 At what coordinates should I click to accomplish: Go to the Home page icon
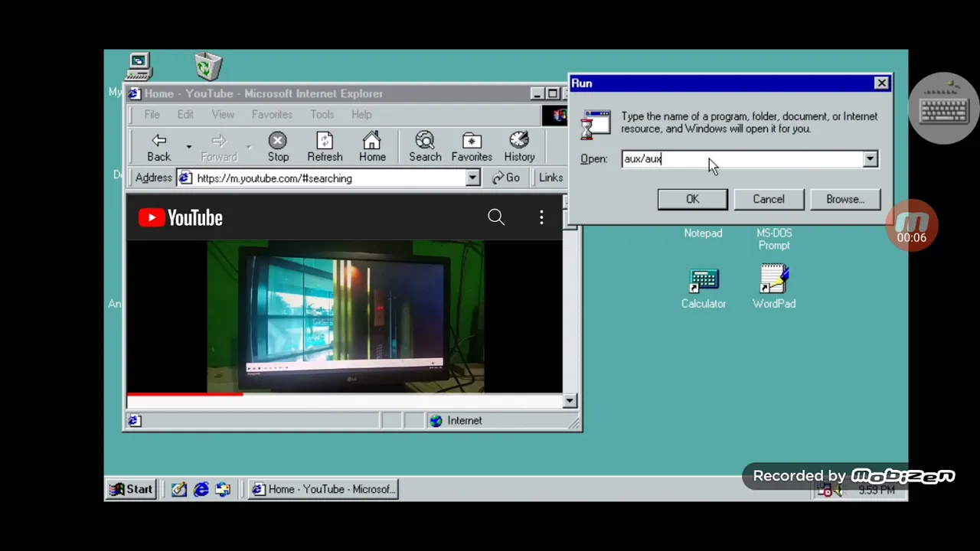(372, 147)
